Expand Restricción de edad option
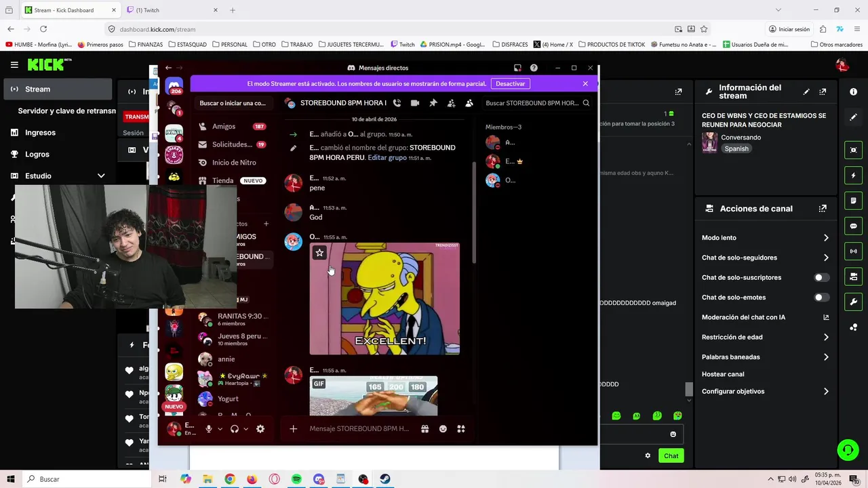This screenshot has width=868, height=488. [x=765, y=337]
